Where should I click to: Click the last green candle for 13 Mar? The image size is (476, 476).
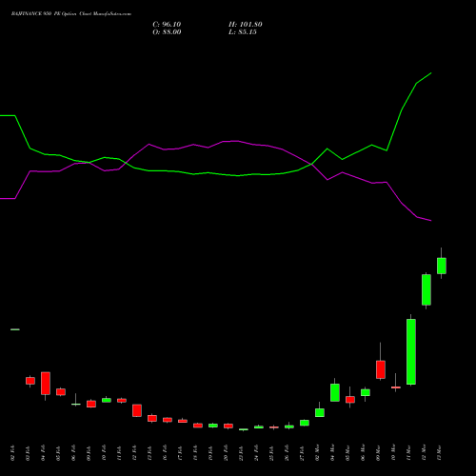(442, 266)
